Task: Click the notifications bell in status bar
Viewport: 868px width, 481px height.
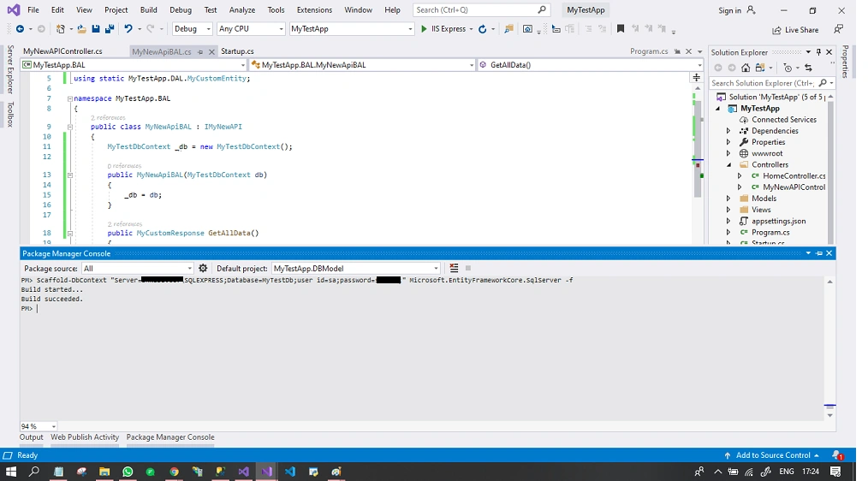Action: coord(837,455)
